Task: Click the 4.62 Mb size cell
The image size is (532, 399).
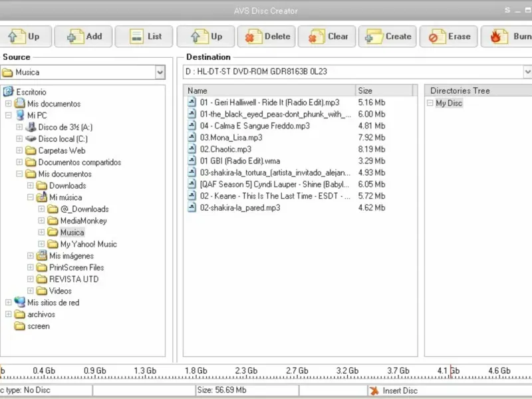Action: pyautogui.click(x=372, y=207)
